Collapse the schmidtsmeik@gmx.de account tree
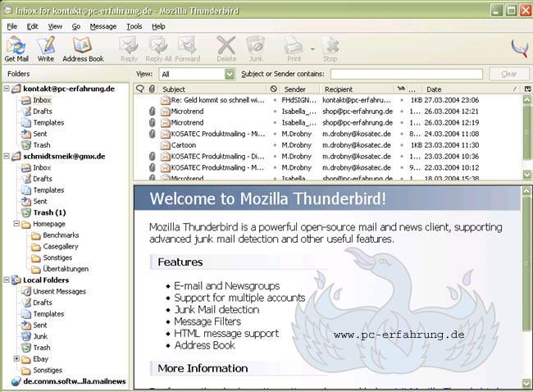 (7, 157)
